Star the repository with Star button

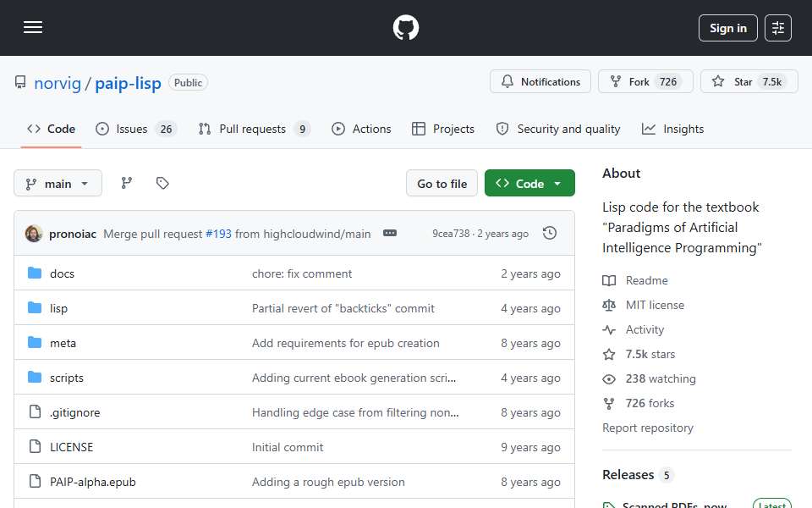coord(749,82)
